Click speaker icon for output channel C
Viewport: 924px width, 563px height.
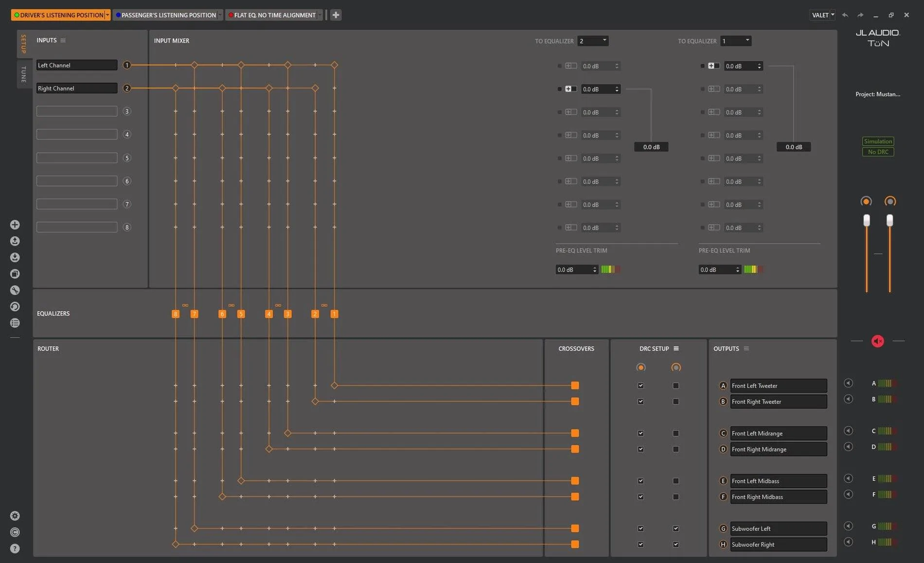(849, 431)
